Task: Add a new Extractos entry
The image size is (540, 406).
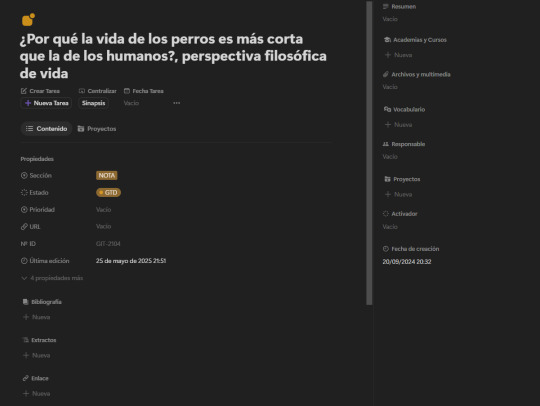Action: pos(37,355)
